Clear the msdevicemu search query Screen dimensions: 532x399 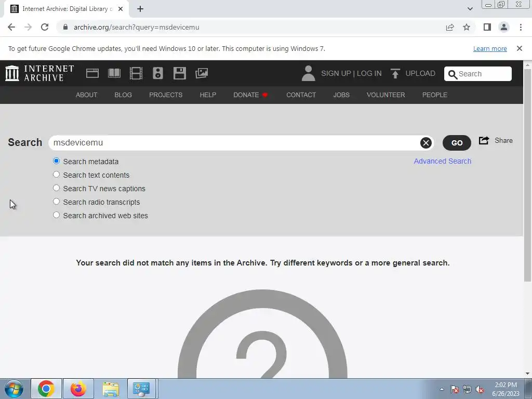point(426,143)
